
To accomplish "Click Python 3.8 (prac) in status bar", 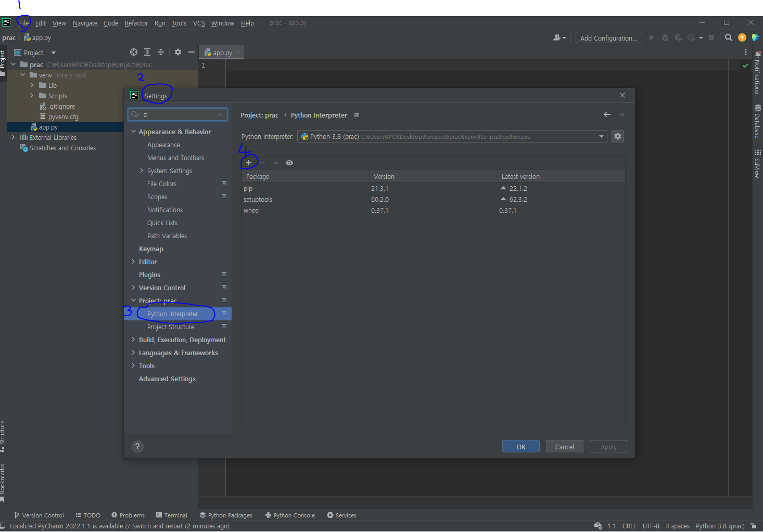I will click(x=720, y=526).
